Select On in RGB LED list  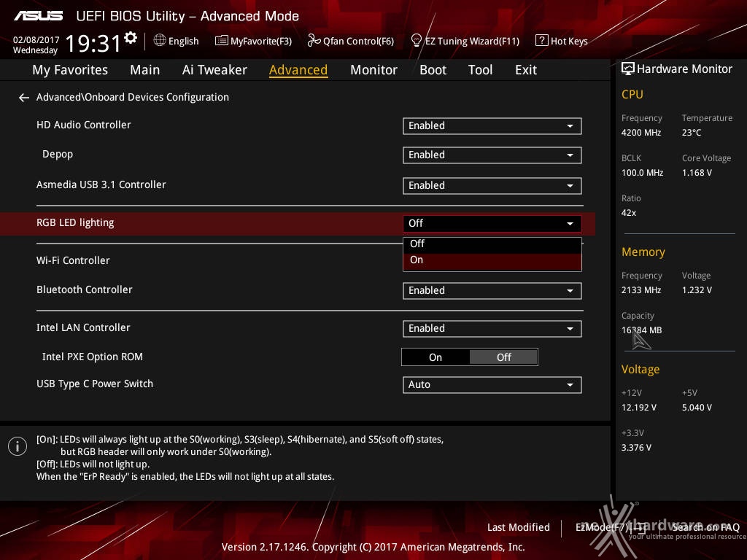tap(492, 260)
